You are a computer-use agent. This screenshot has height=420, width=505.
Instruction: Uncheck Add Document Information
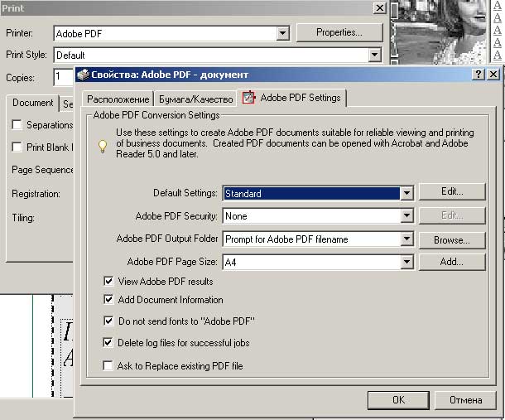coord(108,299)
